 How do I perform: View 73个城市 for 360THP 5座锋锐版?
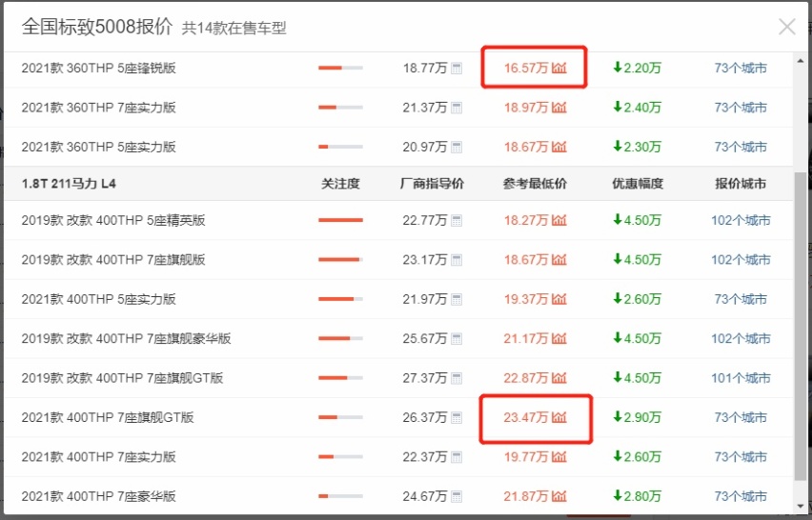pos(741,68)
